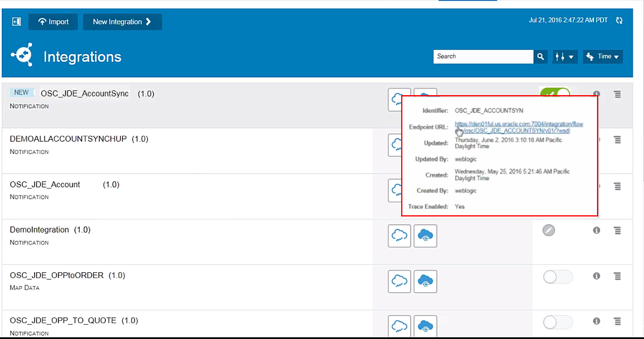644x339 pixels.
Task: Click the Integrations logo icon
Action: tap(22, 55)
